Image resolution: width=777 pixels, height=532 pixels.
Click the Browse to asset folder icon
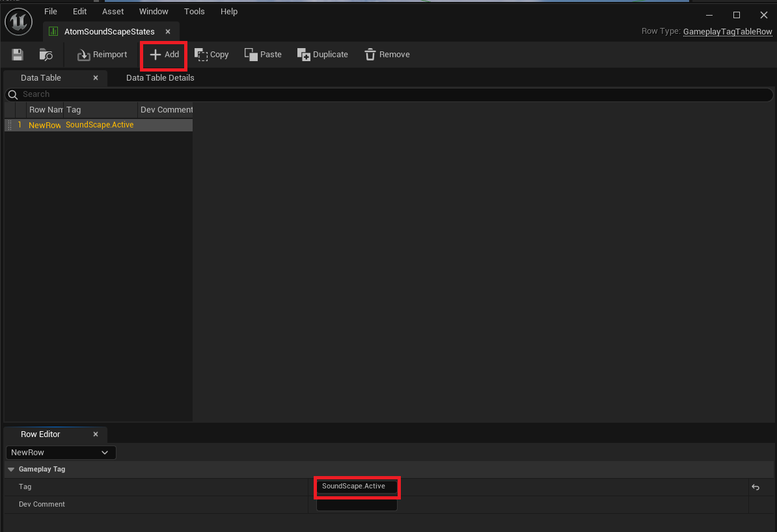pos(46,55)
